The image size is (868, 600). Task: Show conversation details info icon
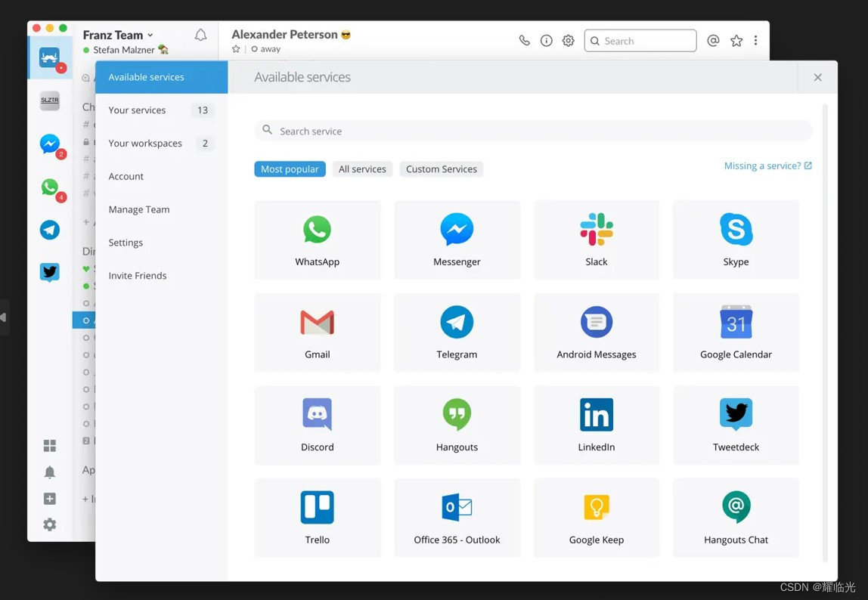coord(547,40)
